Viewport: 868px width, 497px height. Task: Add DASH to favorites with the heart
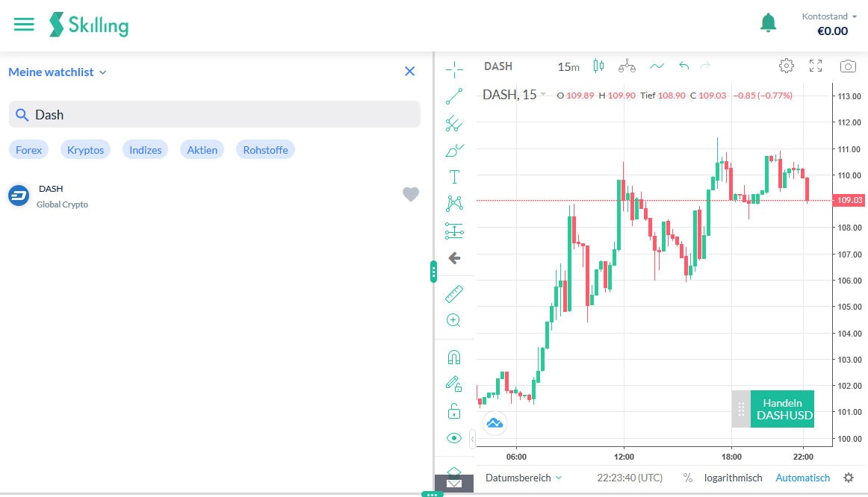[411, 194]
